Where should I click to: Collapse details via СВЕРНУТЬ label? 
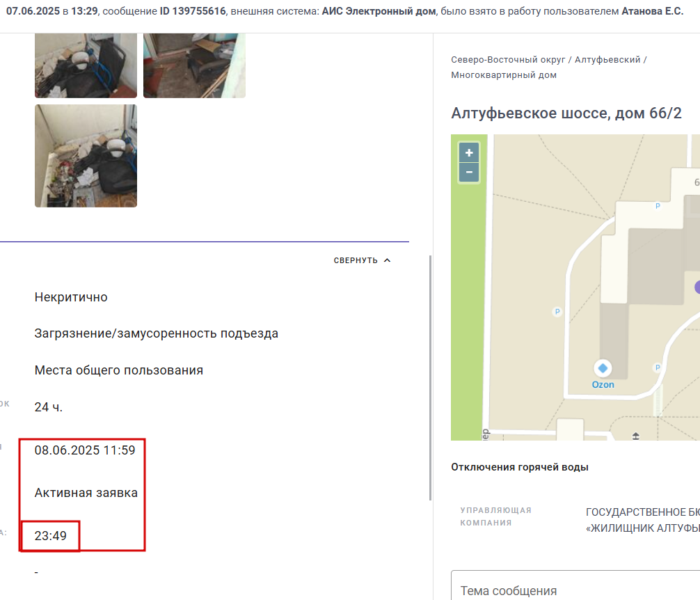point(356,260)
